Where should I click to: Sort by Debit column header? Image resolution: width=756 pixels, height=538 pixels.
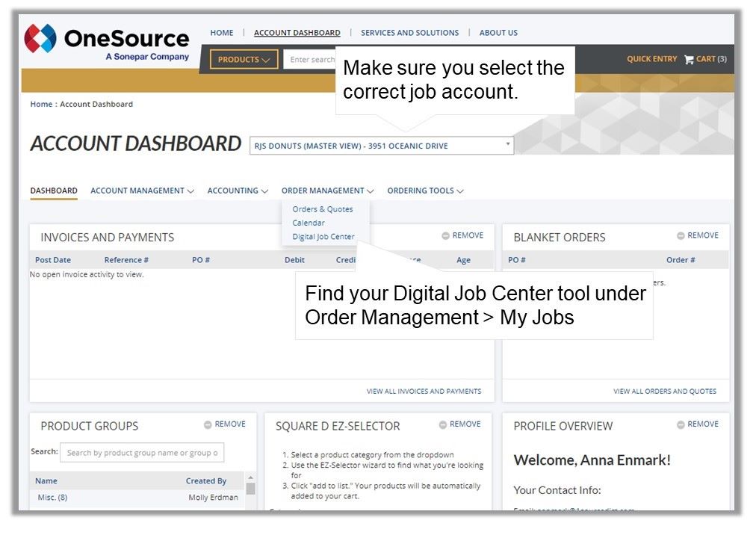tap(294, 260)
